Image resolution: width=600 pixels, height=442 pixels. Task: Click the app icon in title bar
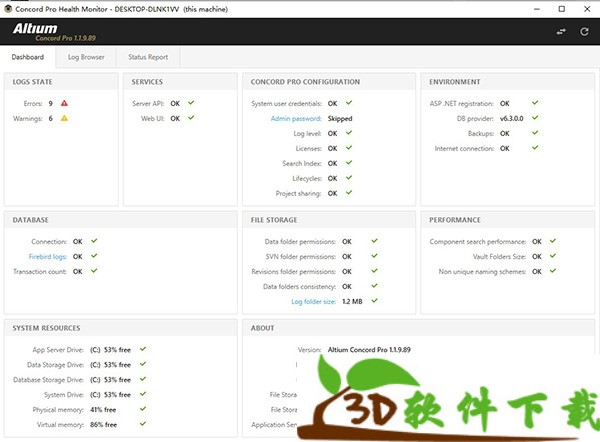click(8, 8)
